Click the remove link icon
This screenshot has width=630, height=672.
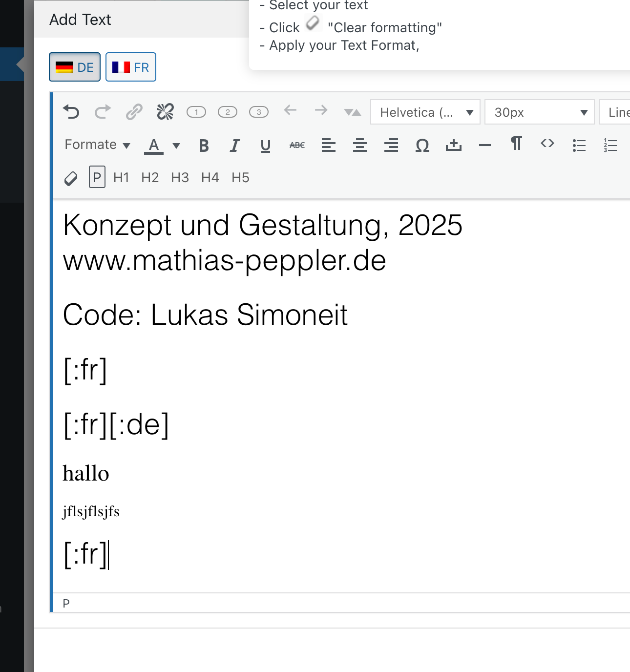click(x=165, y=112)
